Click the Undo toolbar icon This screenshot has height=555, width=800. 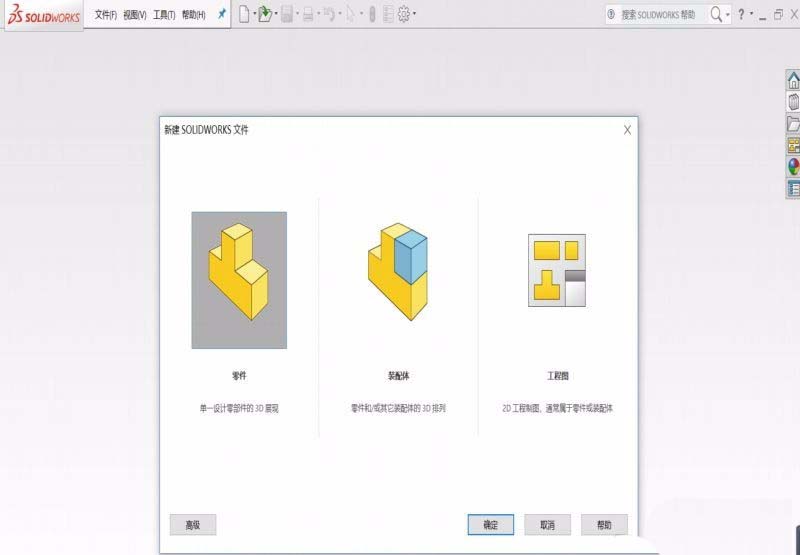330,14
